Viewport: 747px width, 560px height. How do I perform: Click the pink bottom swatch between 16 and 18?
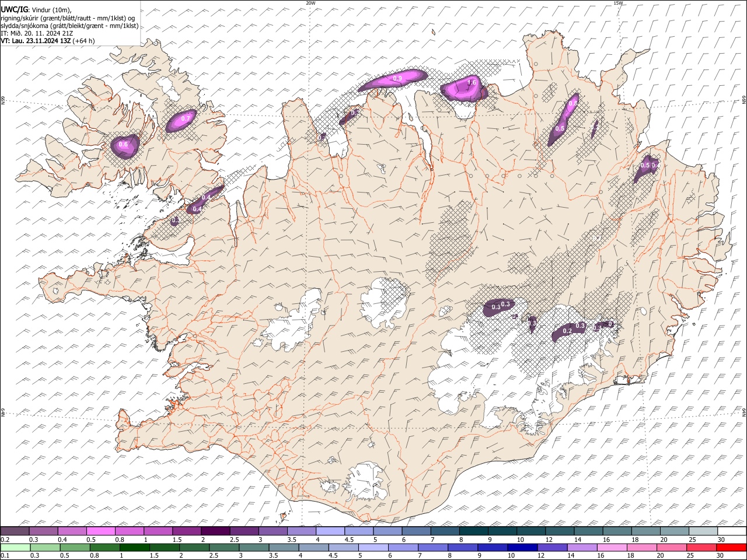(x=612, y=547)
